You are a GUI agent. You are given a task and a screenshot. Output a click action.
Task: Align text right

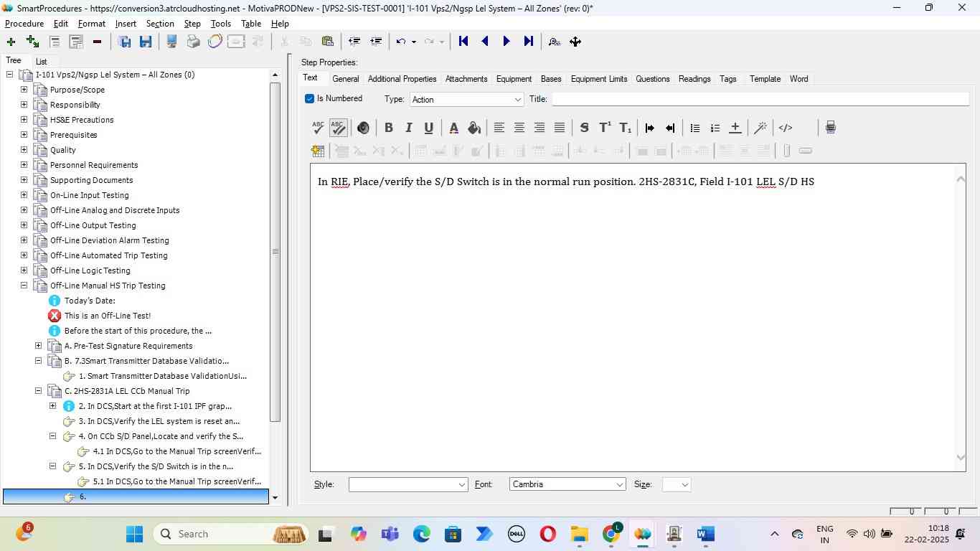click(x=539, y=128)
